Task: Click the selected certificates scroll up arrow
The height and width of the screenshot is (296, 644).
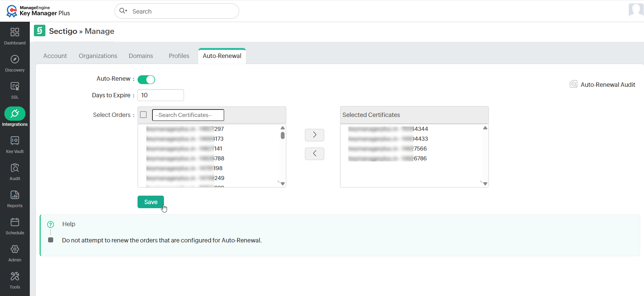Action: (485, 128)
